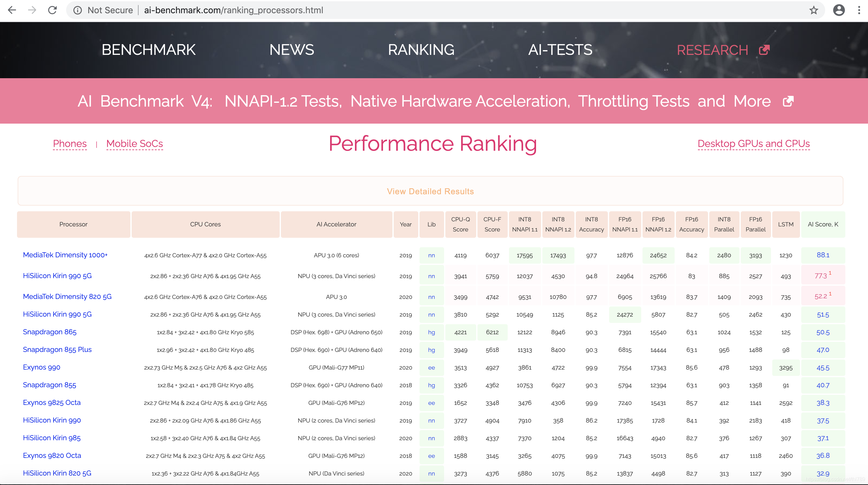Click the forward navigation arrow
Screen dimensions: 868x485
[x=32, y=10]
